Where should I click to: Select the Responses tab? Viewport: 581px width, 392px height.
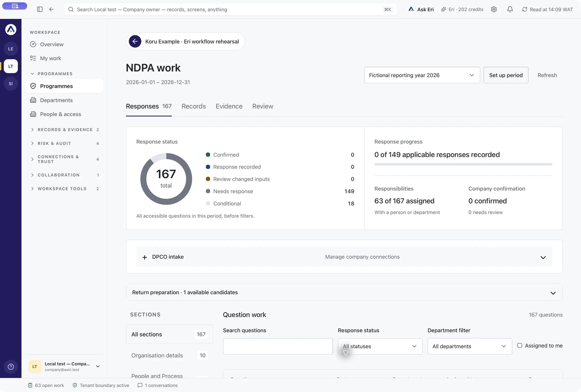[x=149, y=106]
